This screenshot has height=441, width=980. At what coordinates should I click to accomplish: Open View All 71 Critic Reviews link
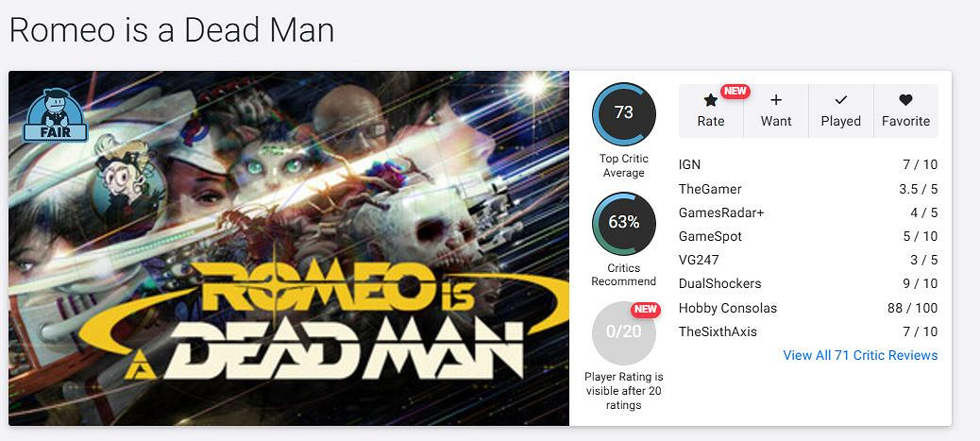click(860, 355)
